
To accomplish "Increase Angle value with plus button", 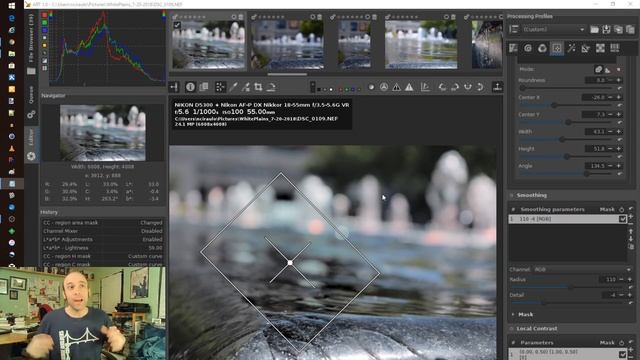I will 619,166.
